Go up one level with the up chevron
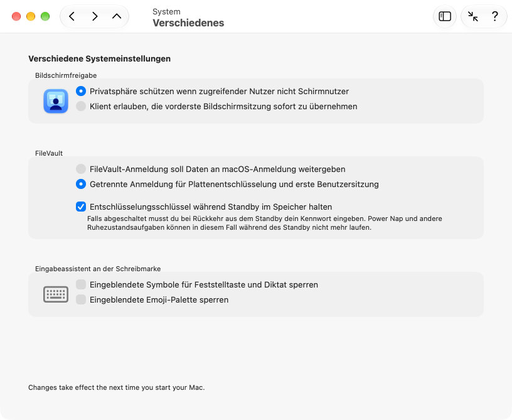The image size is (512, 420). [x=117, y=16]
